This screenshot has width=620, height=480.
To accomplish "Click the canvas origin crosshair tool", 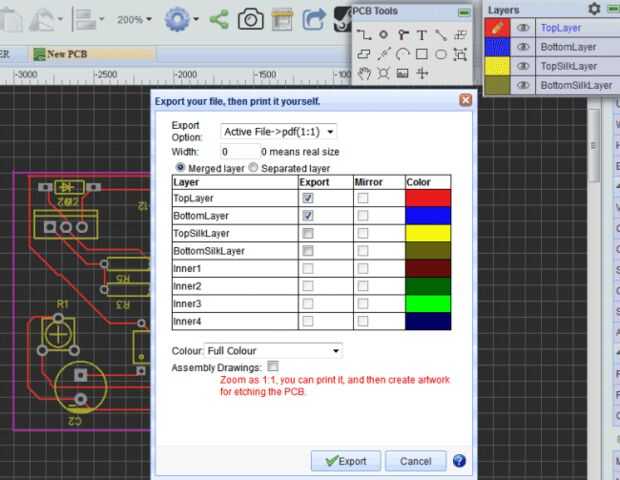I will coord(422,73).
